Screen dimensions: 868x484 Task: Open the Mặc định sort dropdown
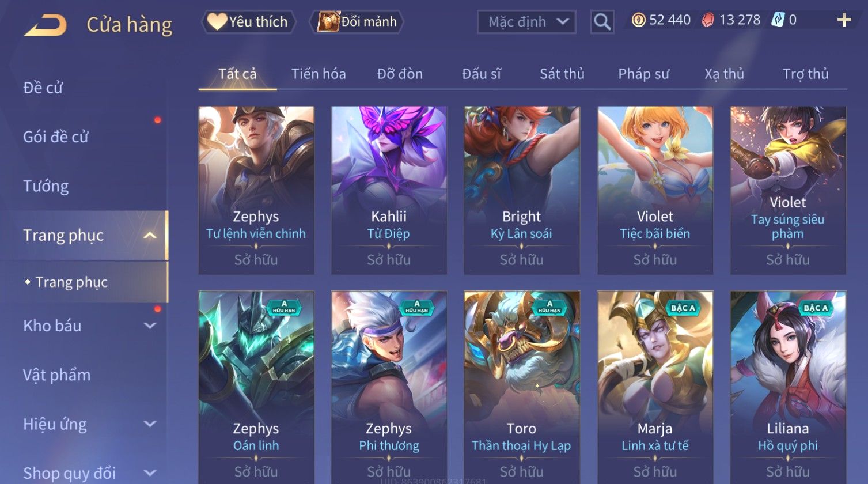point(527,22)
